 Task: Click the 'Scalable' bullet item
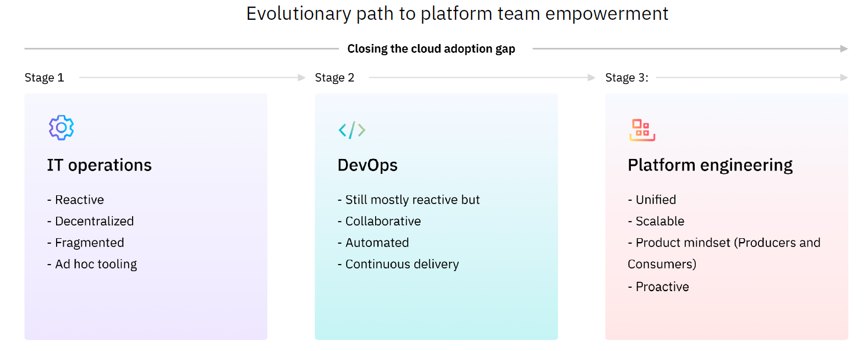point(660,221)
